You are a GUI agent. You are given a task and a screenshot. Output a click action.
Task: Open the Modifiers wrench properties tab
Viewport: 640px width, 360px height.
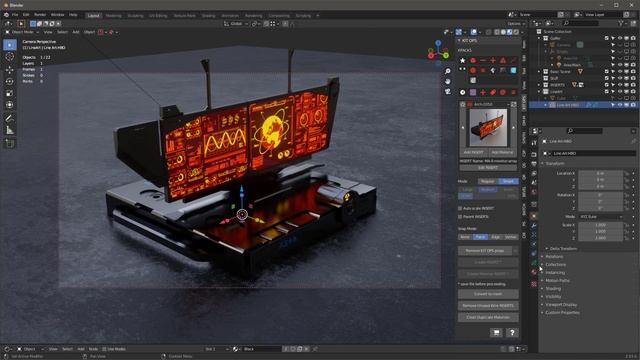pyautogui.click(x=534, y=225)
